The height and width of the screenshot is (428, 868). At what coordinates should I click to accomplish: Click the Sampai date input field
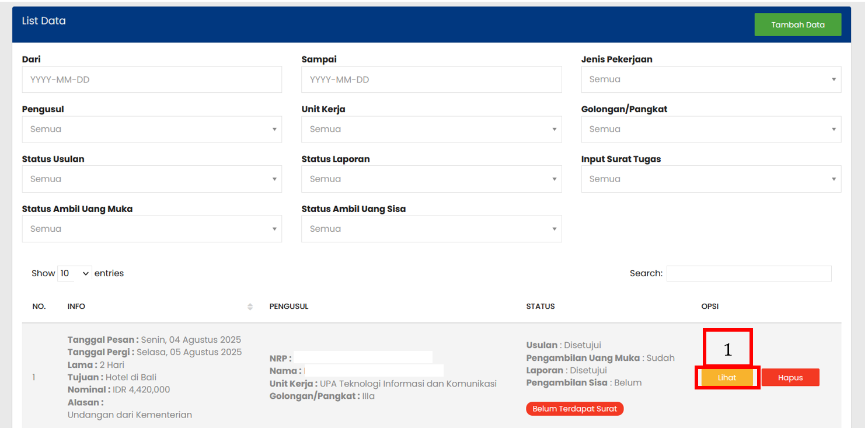tap(431, 79)
